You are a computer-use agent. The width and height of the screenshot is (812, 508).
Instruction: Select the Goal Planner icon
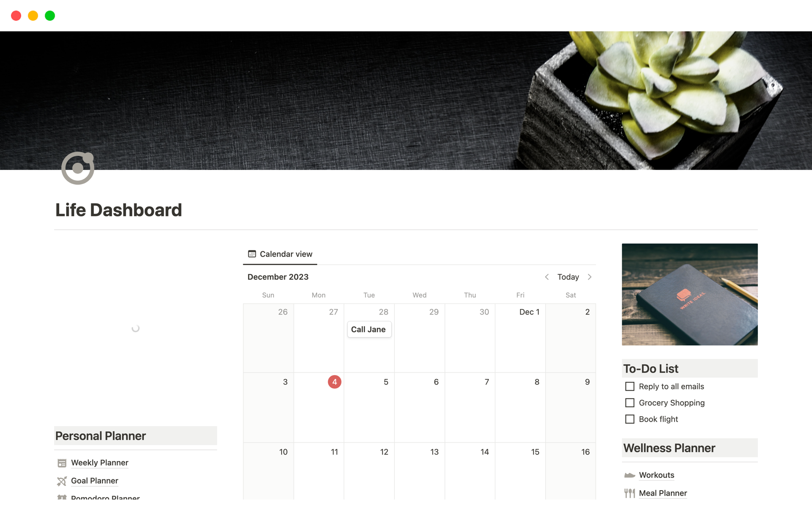tap(62, 480)
